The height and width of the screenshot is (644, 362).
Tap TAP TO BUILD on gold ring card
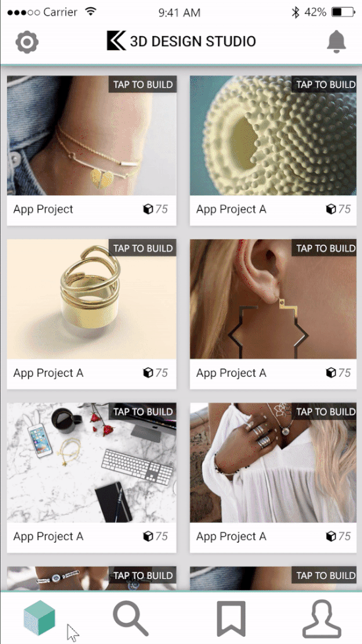[143, 248]
